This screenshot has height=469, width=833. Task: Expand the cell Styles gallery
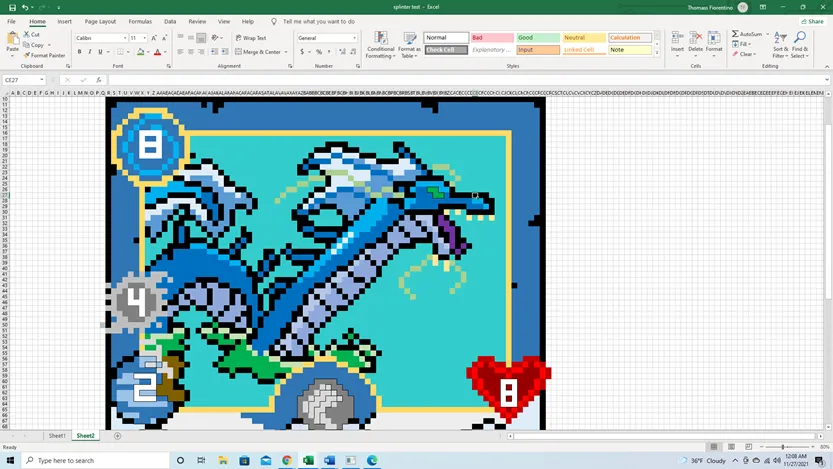click(657, 54)
